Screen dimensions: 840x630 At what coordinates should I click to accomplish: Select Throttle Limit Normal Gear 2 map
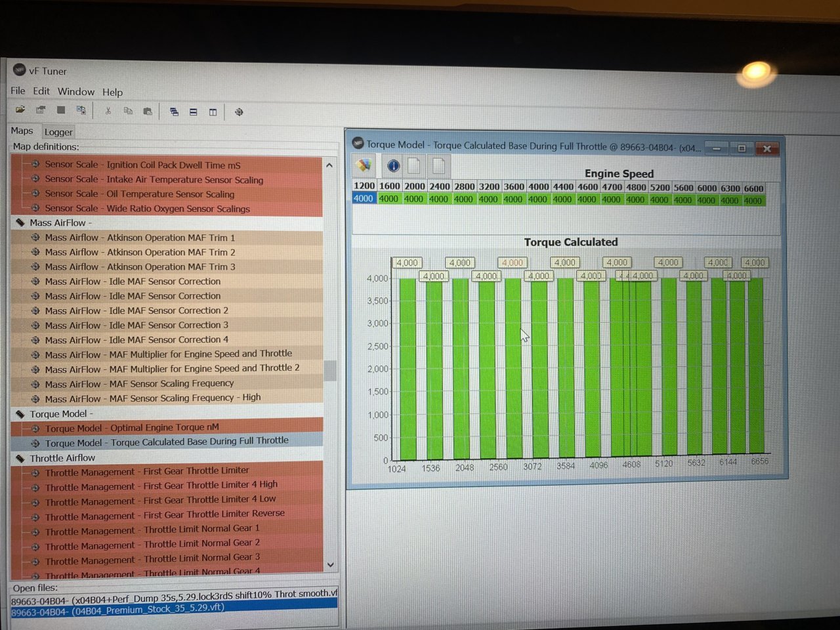[x=152, y=544]
